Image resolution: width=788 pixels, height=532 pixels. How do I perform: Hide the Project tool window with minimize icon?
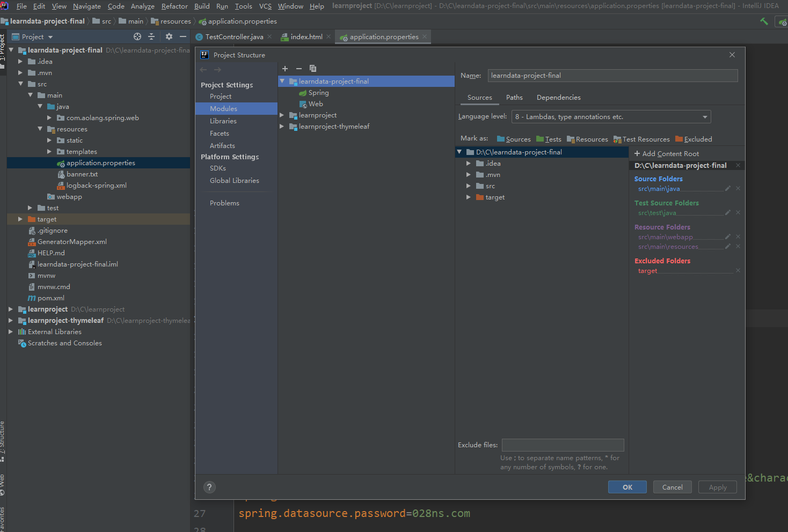pos(183,36)
